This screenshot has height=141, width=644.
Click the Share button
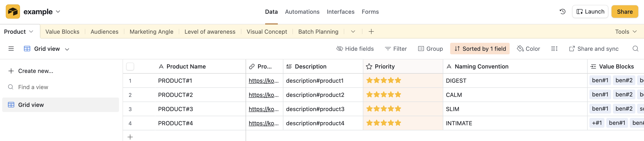624,12
